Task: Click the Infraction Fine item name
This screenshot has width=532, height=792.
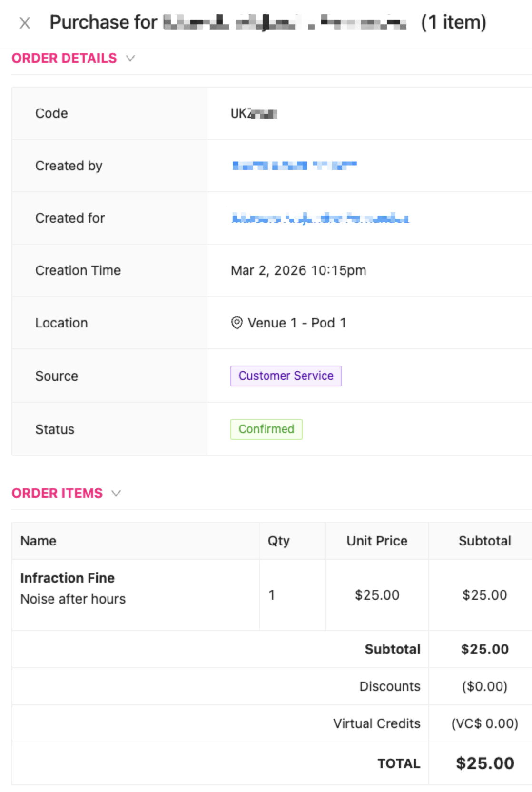Action: click(68, 578)
